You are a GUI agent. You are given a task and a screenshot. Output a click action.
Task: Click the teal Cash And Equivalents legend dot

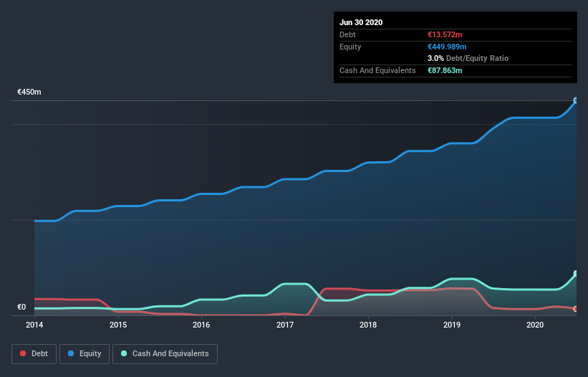click(124, 353)
